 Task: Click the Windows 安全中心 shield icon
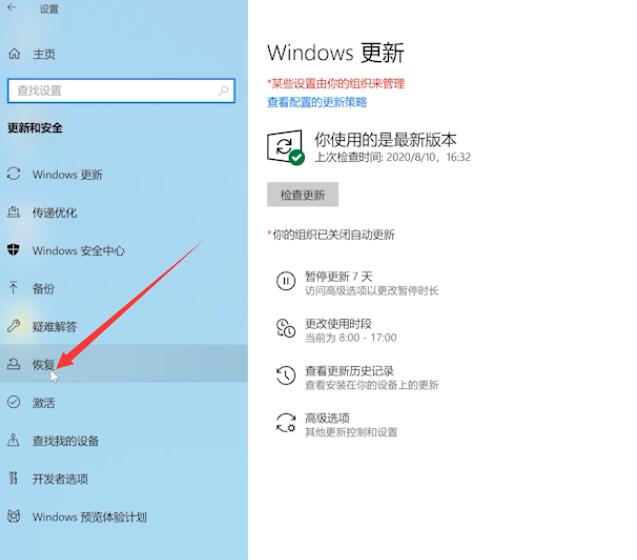point(13,250)
